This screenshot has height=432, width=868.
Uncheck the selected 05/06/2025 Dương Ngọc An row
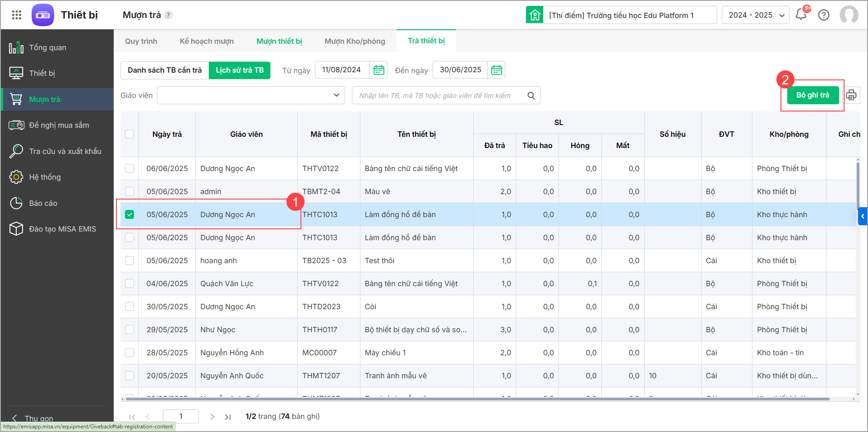pyautogui.click(x=129, y=214)
